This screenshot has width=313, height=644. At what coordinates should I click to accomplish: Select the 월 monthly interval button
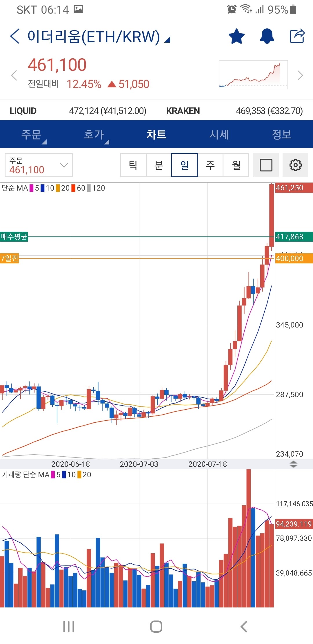pyautogui.click(x=236, y=165)
